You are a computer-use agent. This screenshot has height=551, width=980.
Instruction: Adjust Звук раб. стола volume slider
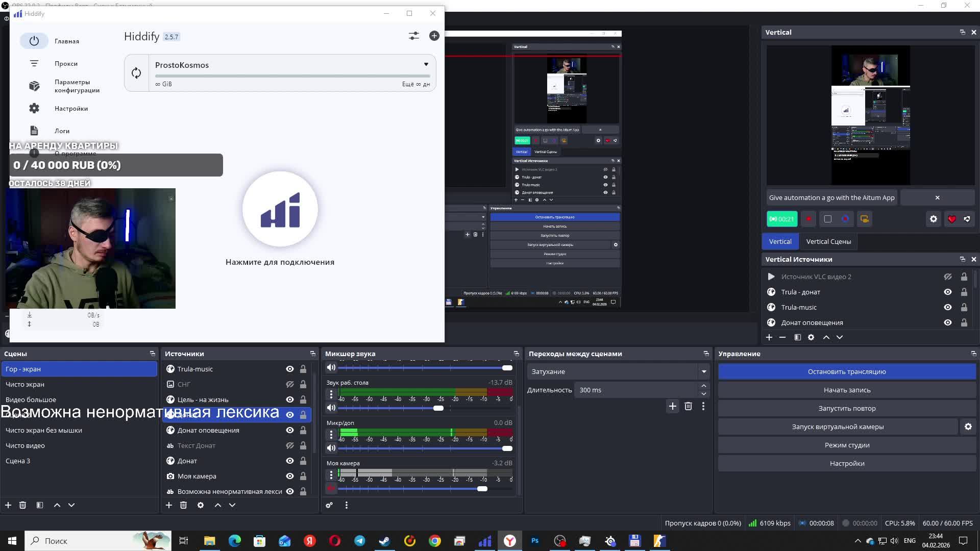click(x=438, y=408)
